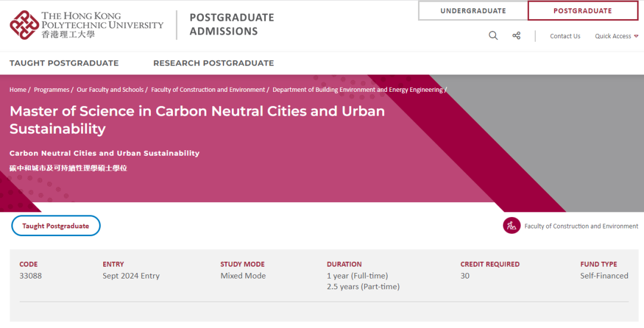644x328 pixels.
Task: Click the CODE column label
Action: point(29,264)
